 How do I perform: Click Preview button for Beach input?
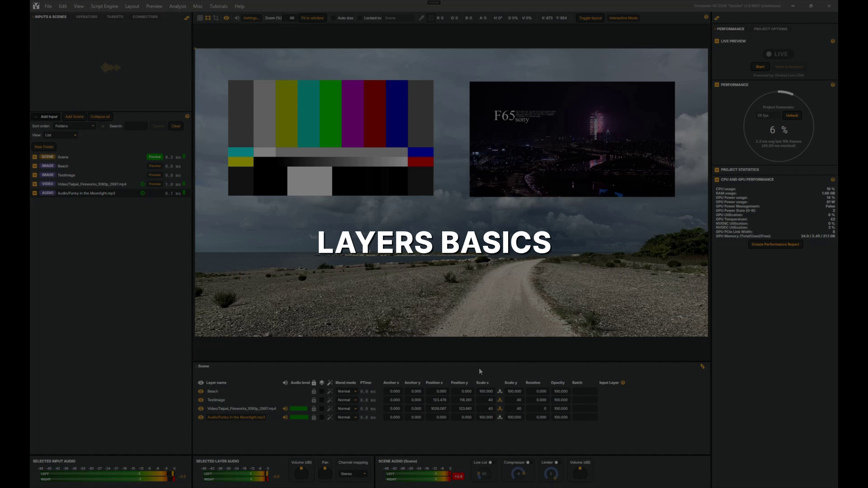click(155, 166)
